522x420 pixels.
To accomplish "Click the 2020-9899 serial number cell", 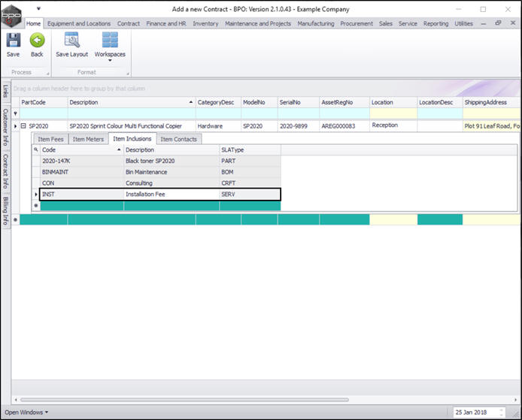I will [x=299, y=126].
